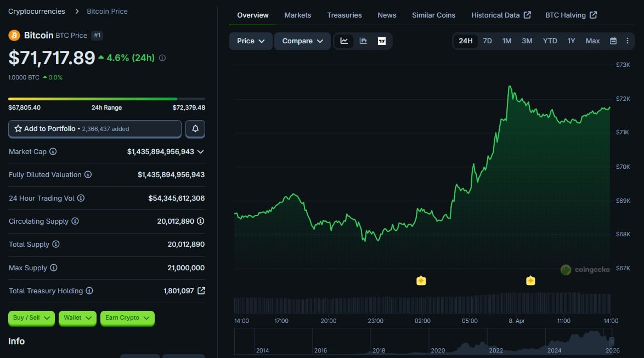644x358 pixels.
Task: Click the Add to Portfolio button
Action: [x=95, y=129]
